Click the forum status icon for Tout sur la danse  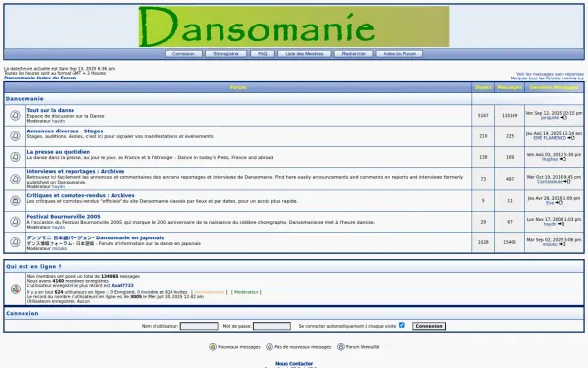(x=15, y=115)
